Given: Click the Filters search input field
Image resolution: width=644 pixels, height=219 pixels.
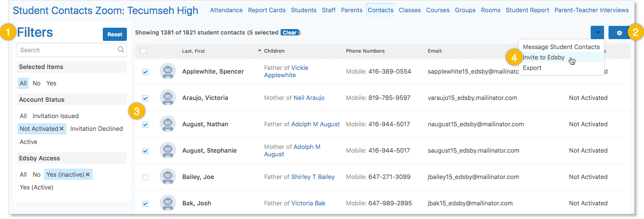Looking at the screenshot, I should click(66, 50).
